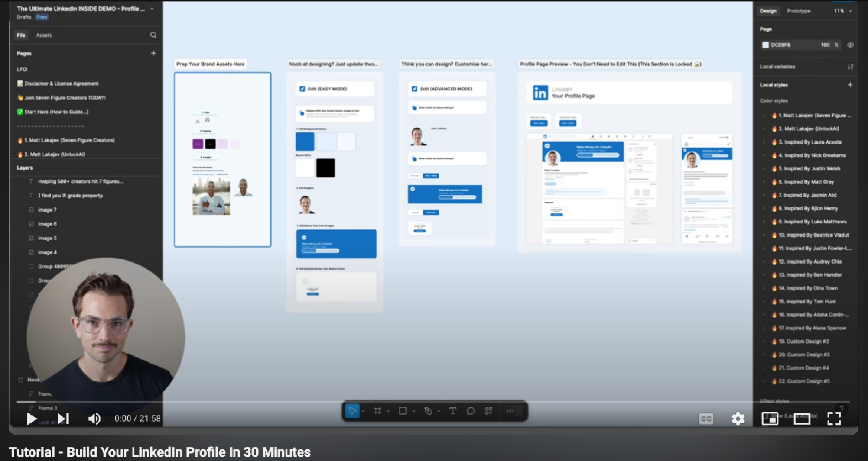
Task: Open the Actions panel from the toolbar
Action: pyautogui.click(x=488, y=411)
